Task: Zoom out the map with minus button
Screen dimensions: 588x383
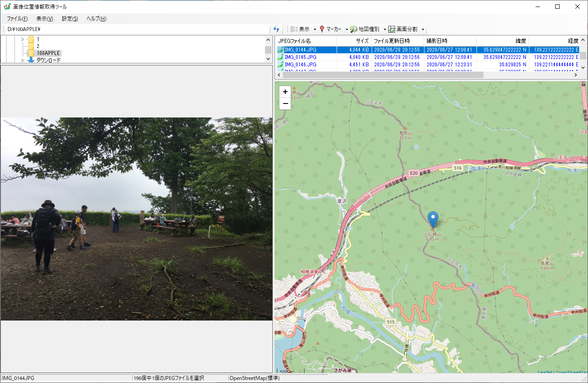Action: pyautogui.click(x=285, y=104)
